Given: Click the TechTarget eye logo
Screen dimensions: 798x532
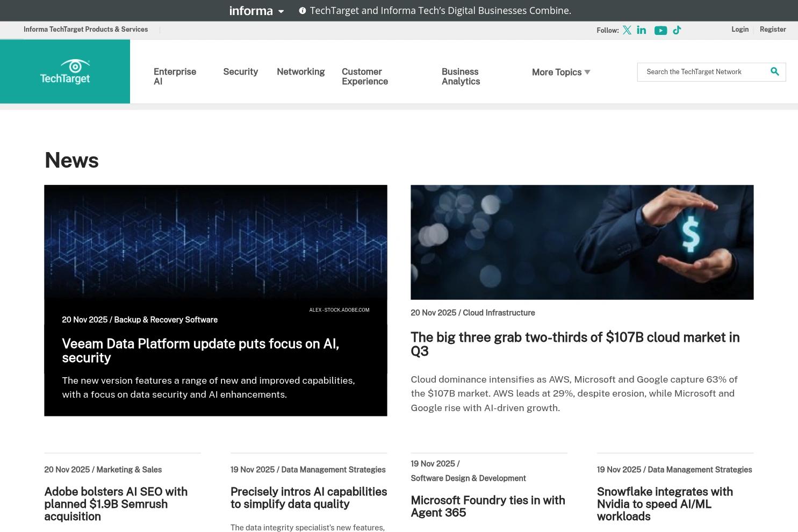Looking at the screenshot, I should [65, 71].
